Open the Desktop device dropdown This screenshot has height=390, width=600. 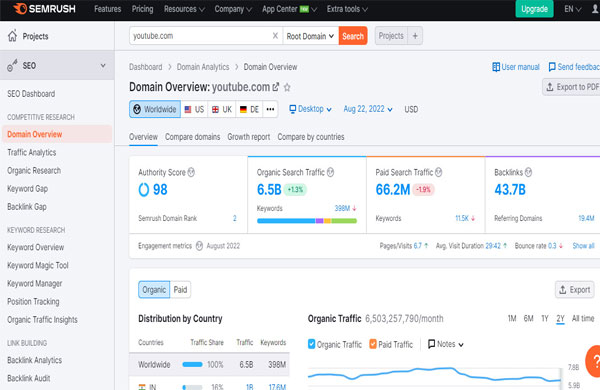(x=310, y=109)
